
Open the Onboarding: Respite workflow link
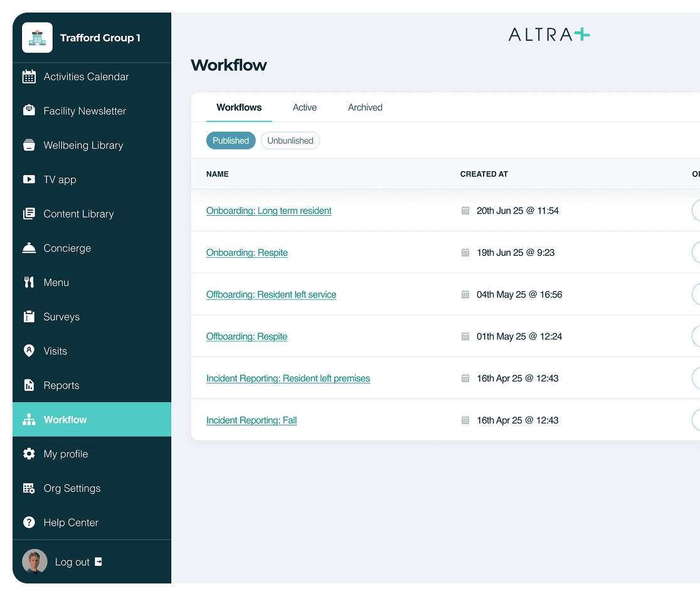(x=247, y=252)
